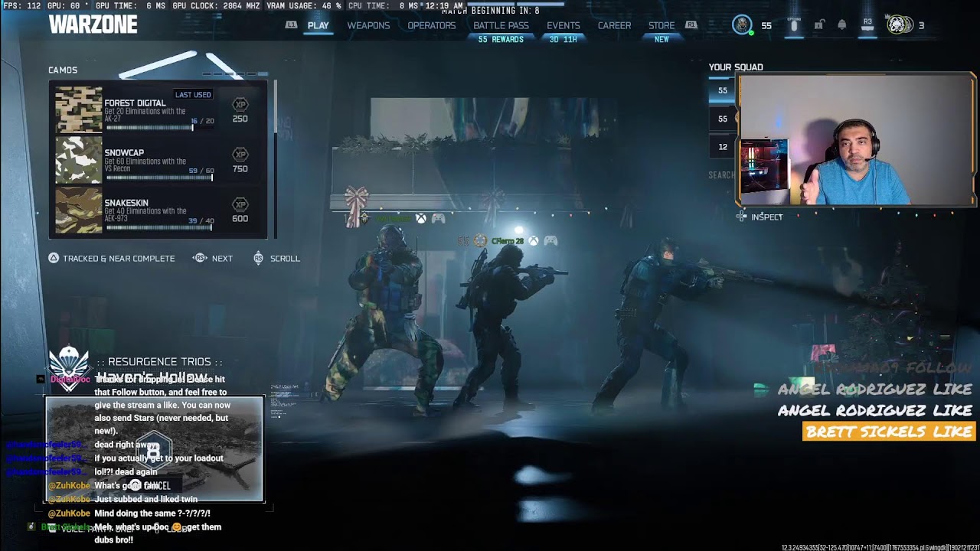The width and height of the screenshot is (980, 551).
Task: Click the L1 previous-tab button icon
Action: coord(291,25)
